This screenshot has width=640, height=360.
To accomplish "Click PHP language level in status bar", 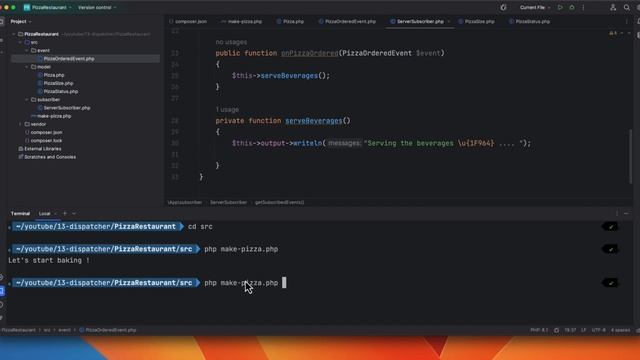I will coord(539,330).
